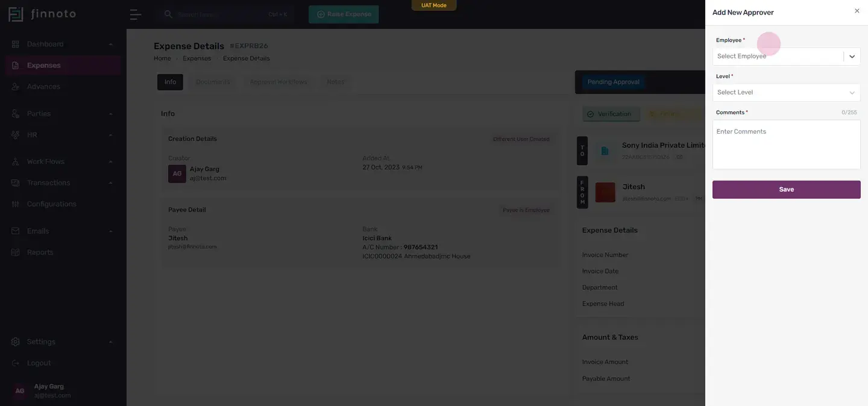Click the Logout link text
Viewport: 868px width, 406px height.
pyautogui.click(x=39, y=363)
